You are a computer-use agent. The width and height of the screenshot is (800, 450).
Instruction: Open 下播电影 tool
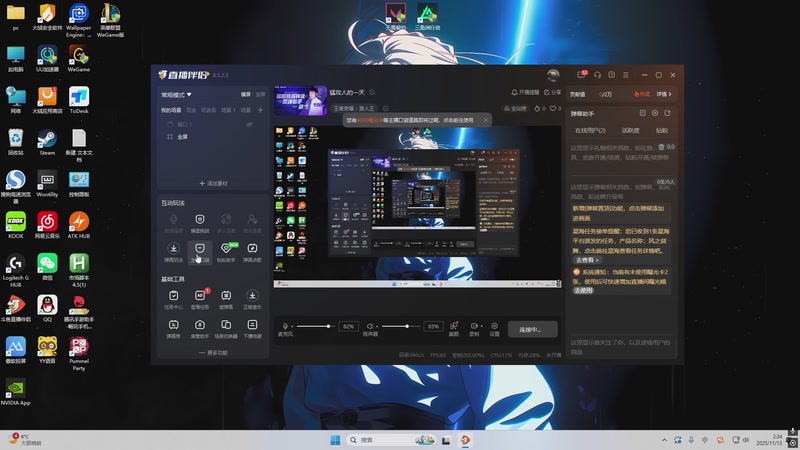point(252,328)
